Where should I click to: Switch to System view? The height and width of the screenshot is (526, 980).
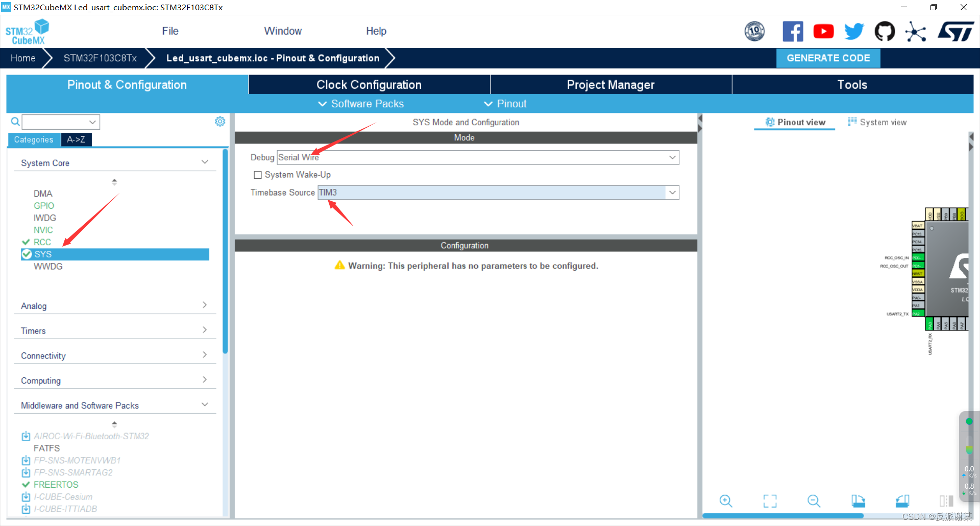[877, 123]
